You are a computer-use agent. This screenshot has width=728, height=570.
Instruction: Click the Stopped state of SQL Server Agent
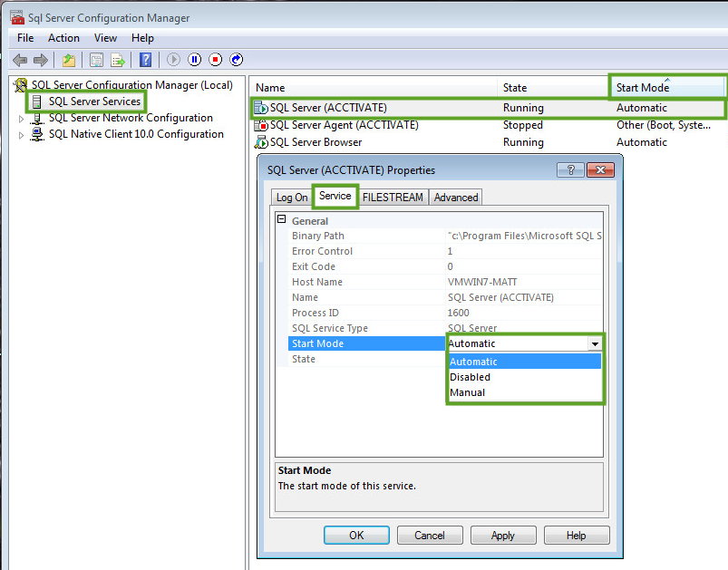523,125
